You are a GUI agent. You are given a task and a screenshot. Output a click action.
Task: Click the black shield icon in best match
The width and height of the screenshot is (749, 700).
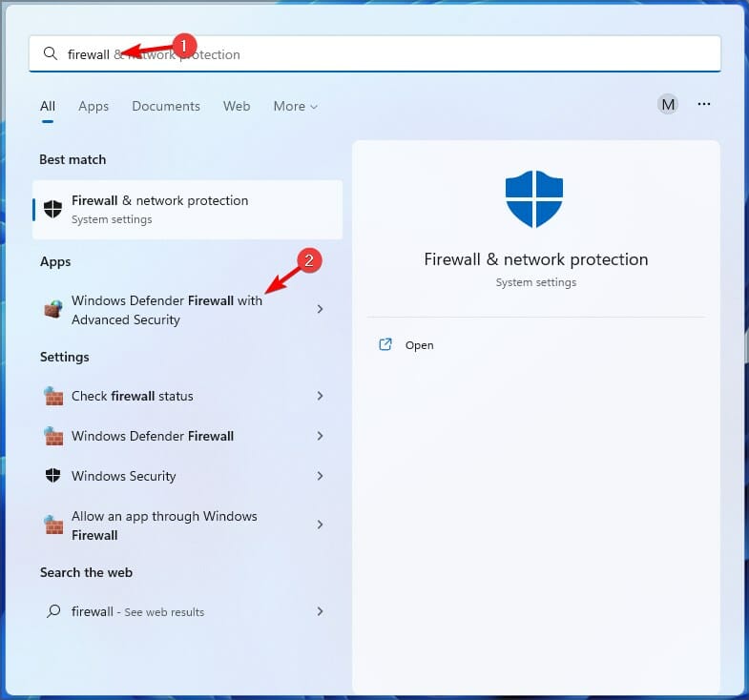(x=52, y=209)
